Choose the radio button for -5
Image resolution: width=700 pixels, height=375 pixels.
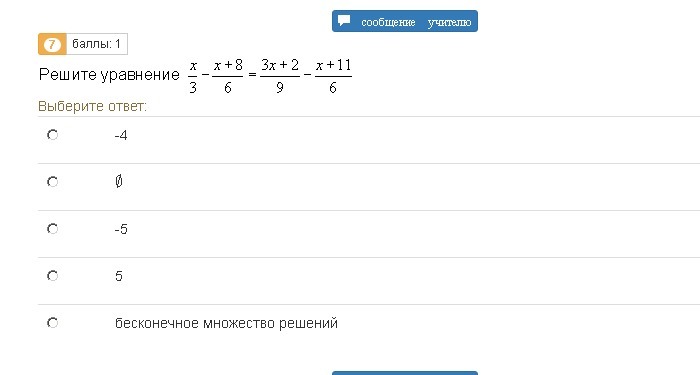(x=53, y=229)
